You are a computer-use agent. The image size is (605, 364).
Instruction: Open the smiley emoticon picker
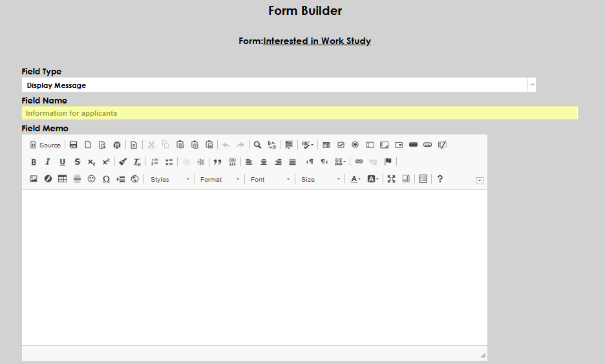91,179
